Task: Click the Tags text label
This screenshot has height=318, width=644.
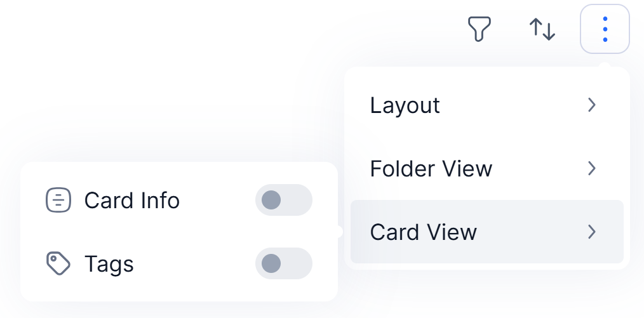Action: tap(109, 264)
